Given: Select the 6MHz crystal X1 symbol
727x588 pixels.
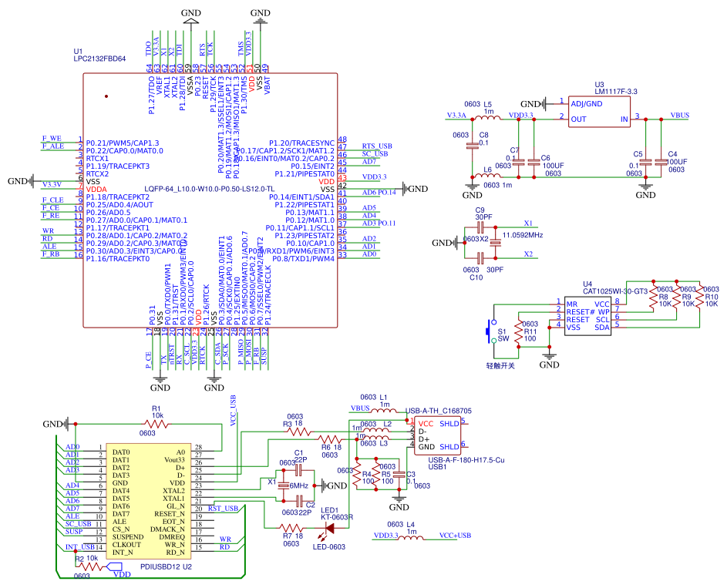Looking at the screenshot, I should pyautogui.click(x=283, y=486).
